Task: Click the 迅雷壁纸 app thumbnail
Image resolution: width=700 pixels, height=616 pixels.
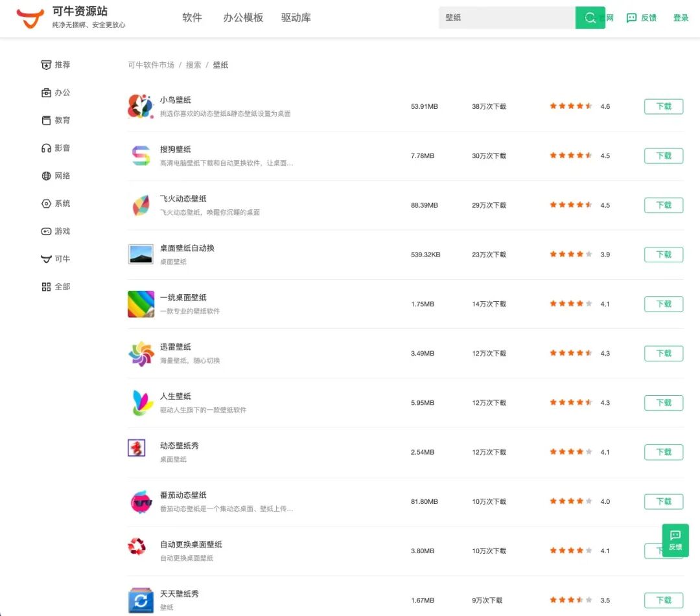Action: (x=141, y=354)
